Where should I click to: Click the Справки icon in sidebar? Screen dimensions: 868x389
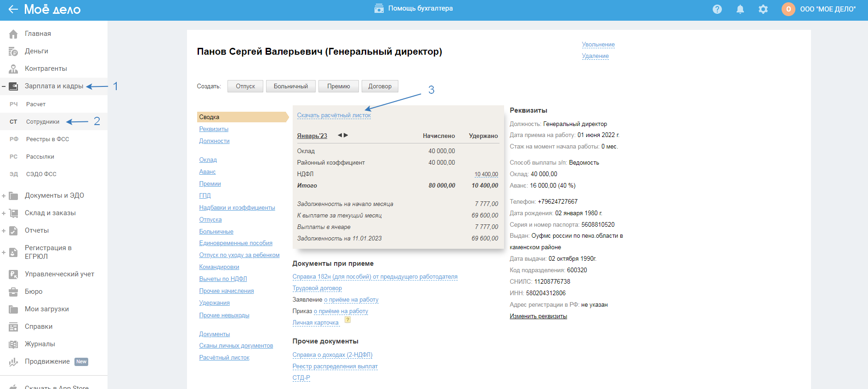tap(13, 327)
